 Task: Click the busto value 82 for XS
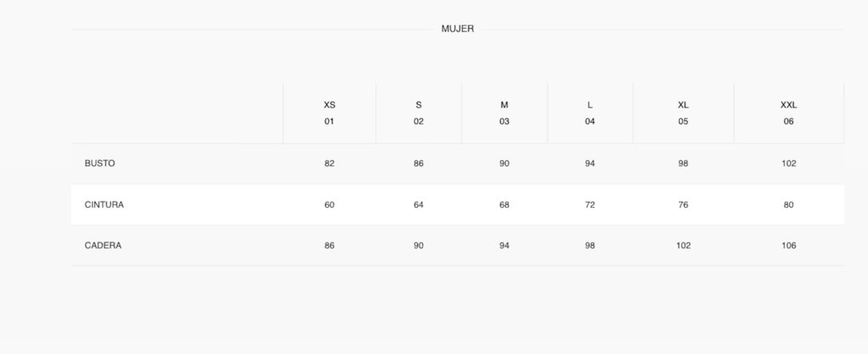click(x=330, y=164)
